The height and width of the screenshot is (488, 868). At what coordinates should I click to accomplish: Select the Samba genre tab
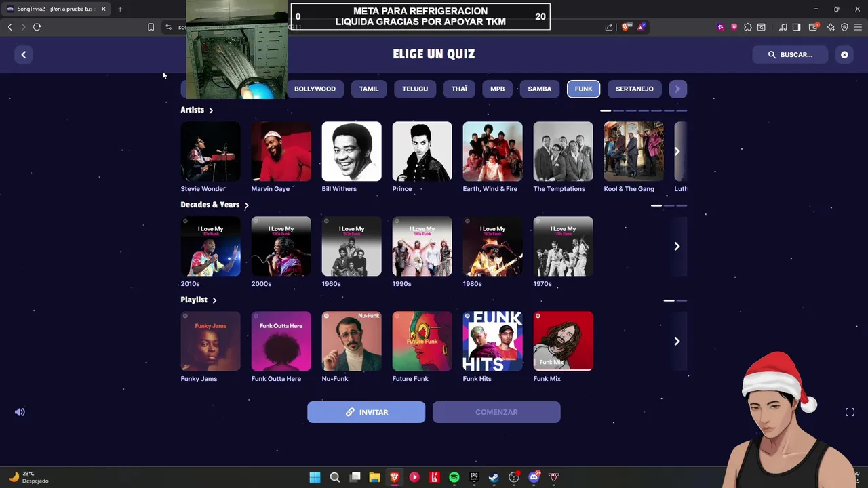540,89
